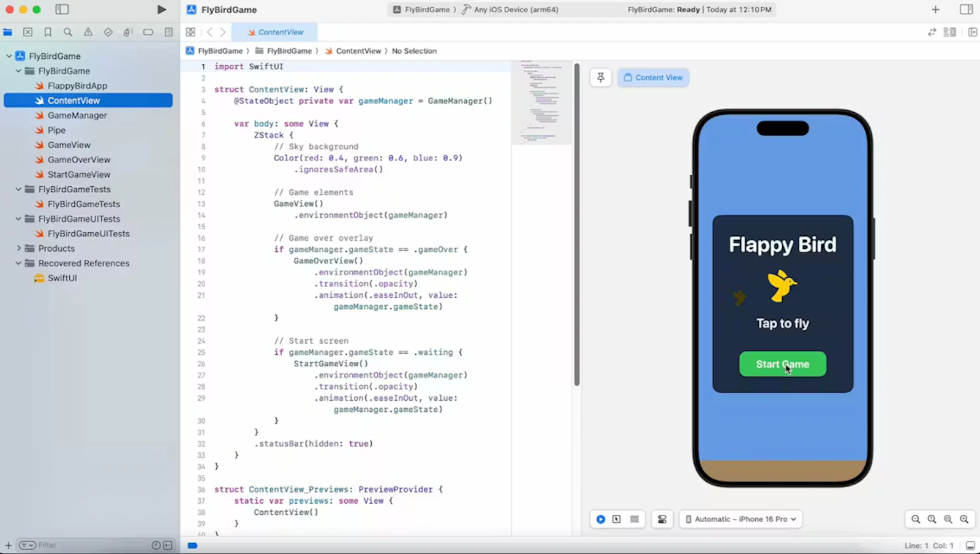Screen dimensions: 980x554
Task: Show the Test navigator
Action: (x=108, y=32)
